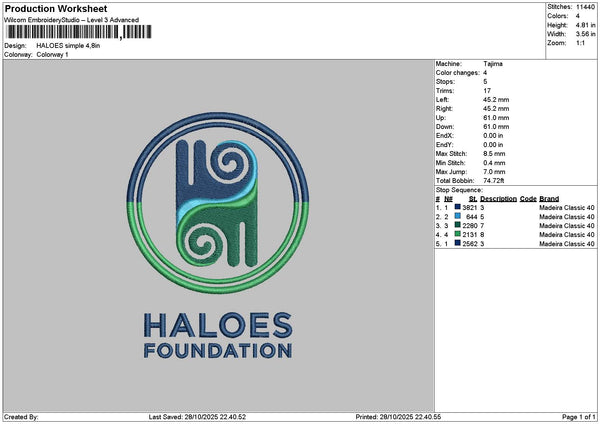The width and height of the screenshot is (600, 424).
Task: Click the Zoom value '1:1'
Action: 580,43
